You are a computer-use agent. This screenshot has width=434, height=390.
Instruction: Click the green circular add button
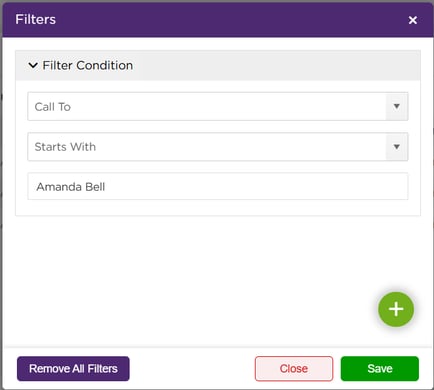point(396,309)
